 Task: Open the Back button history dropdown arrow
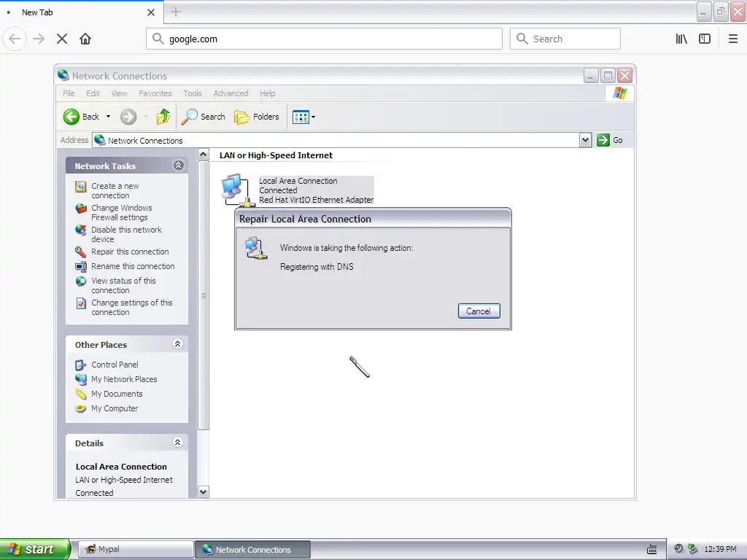click(108, 117)
